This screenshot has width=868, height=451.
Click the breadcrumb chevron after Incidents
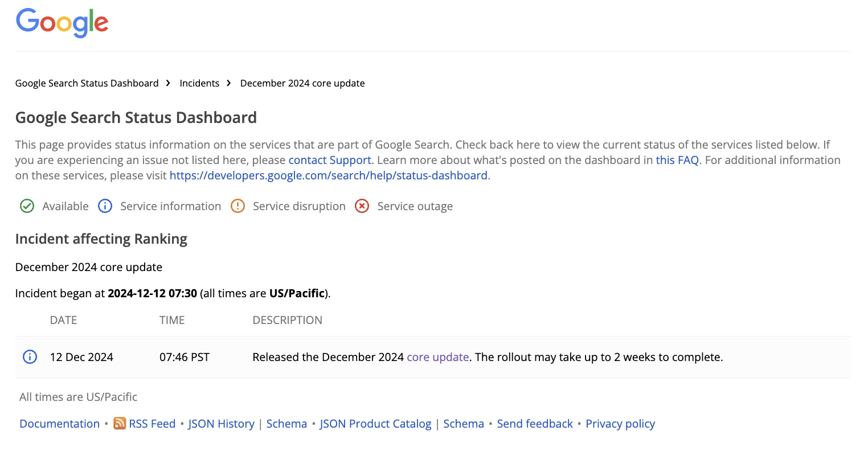tap(228, 83)
